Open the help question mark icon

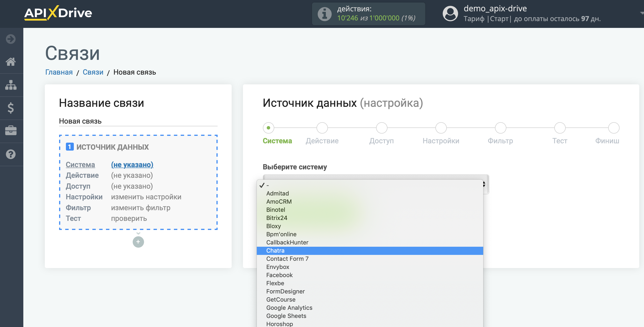(x=11, y=154)
